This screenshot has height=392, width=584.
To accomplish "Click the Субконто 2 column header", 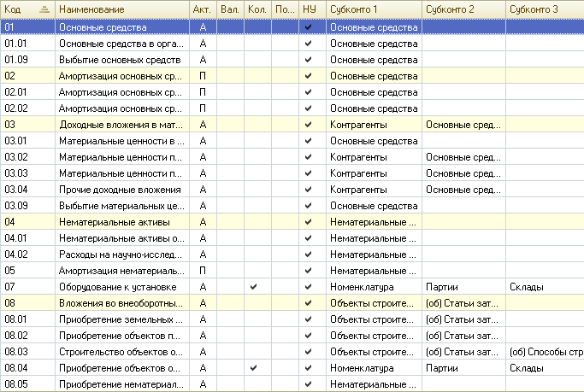I will 463,9.
